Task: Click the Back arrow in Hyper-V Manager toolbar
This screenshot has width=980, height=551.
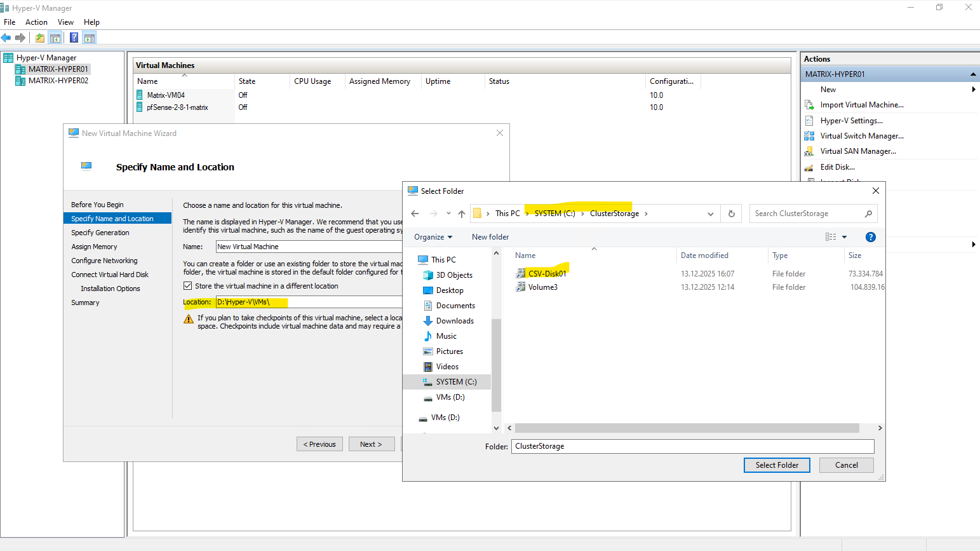Action: tap(6, 38)
